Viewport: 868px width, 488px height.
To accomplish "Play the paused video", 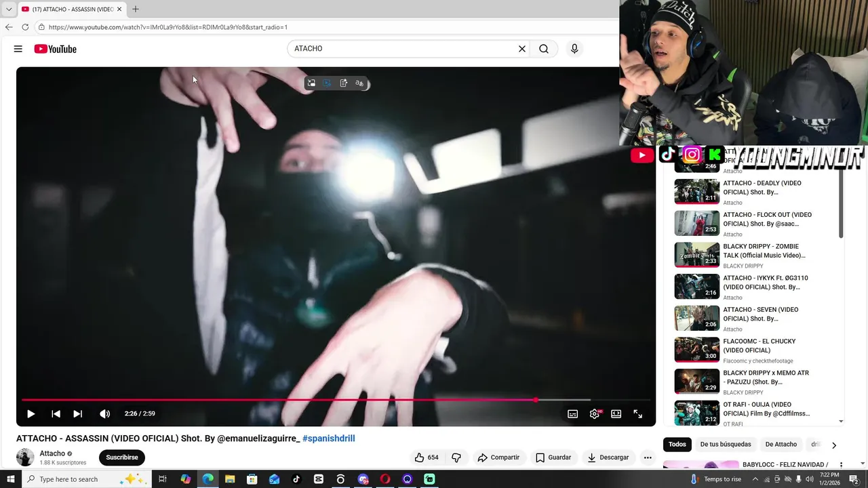I will click(x=31, y=413).
